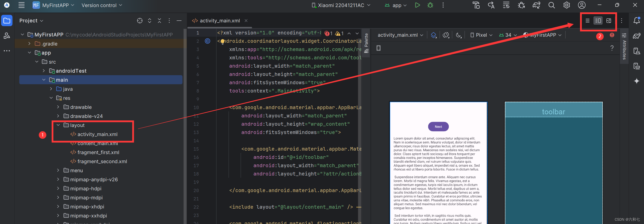The image size is (644, 224).
Task: Open the user account icon
Action: pos(582,5)
